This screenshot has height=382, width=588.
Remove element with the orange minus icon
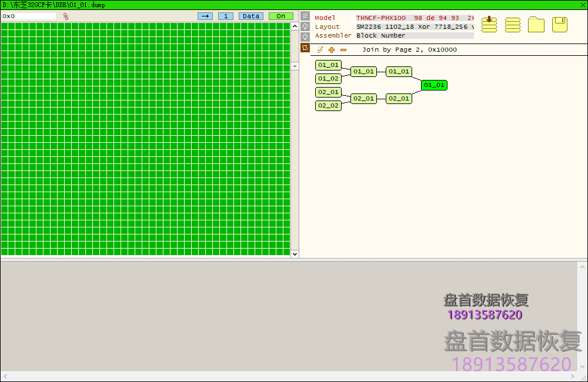click(343, 50)
